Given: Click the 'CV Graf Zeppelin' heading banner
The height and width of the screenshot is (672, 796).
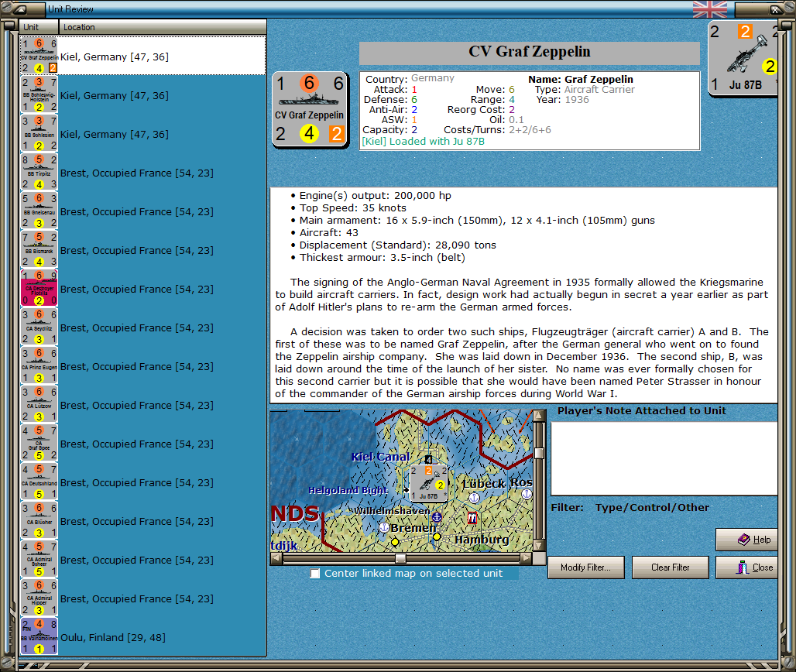Looking at the screenshot, I should point(530,52).
